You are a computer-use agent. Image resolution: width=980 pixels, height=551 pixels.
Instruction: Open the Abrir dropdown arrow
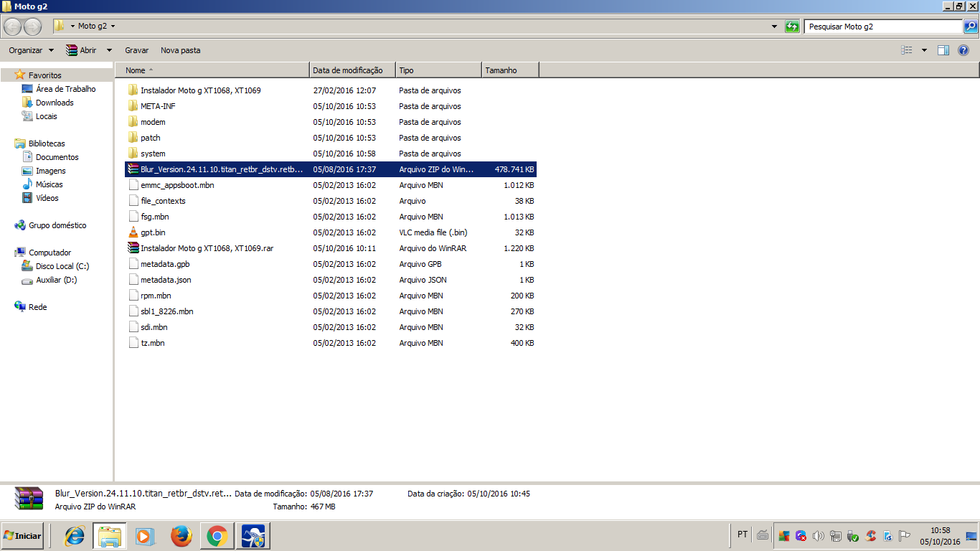(109, 50)
